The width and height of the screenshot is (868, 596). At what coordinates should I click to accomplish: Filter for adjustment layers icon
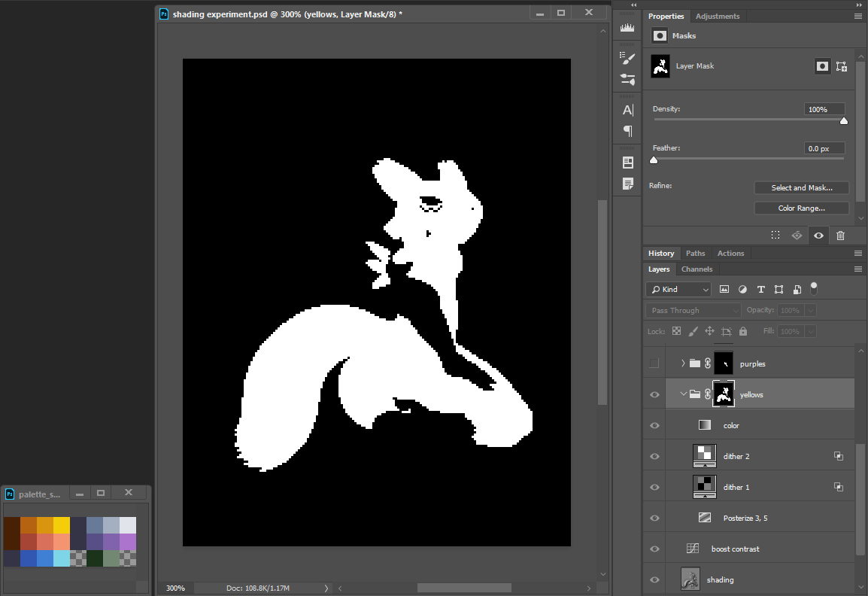742,289
